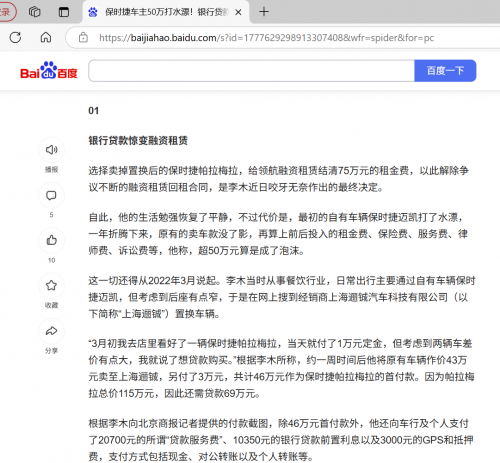
Task: Click the comment count 5
Action: pyautogui.click(x=51, y=215)
